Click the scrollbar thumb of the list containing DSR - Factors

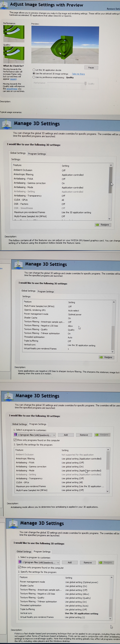110,180
